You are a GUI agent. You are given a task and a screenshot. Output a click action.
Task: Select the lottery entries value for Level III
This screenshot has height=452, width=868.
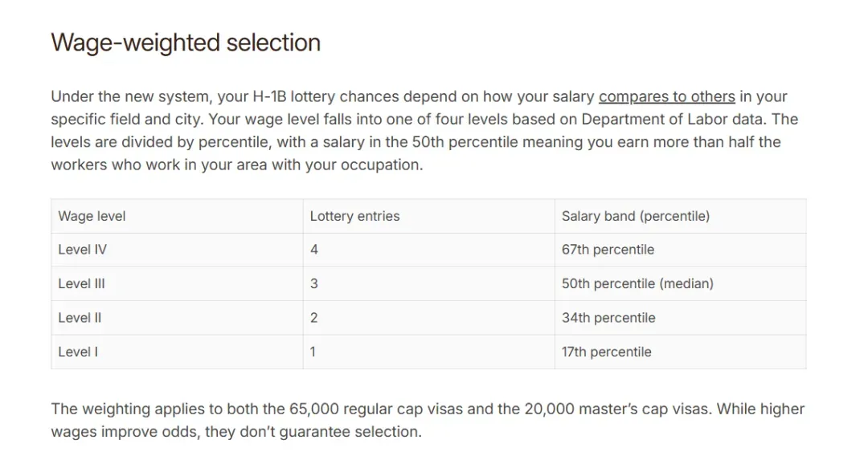coord(314,283)
